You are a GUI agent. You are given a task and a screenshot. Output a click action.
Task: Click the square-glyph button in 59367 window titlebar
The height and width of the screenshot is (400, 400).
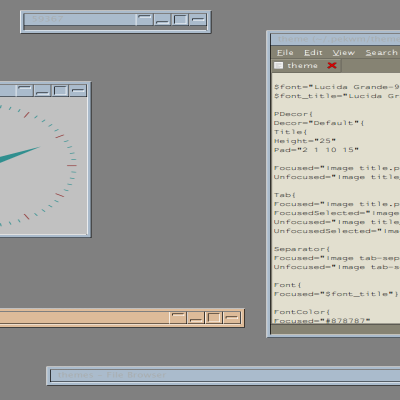[180, 20]
